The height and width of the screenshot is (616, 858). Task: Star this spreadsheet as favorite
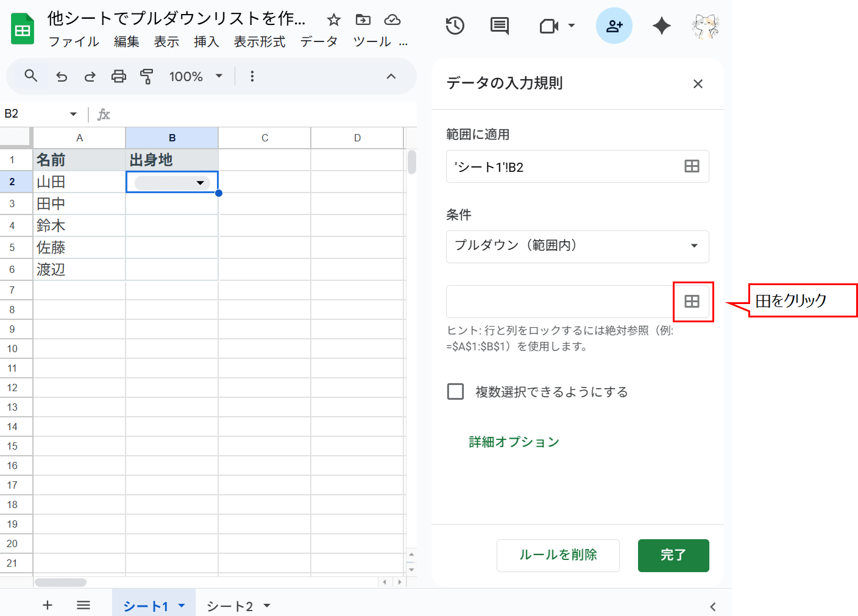[x=333, y=20]
